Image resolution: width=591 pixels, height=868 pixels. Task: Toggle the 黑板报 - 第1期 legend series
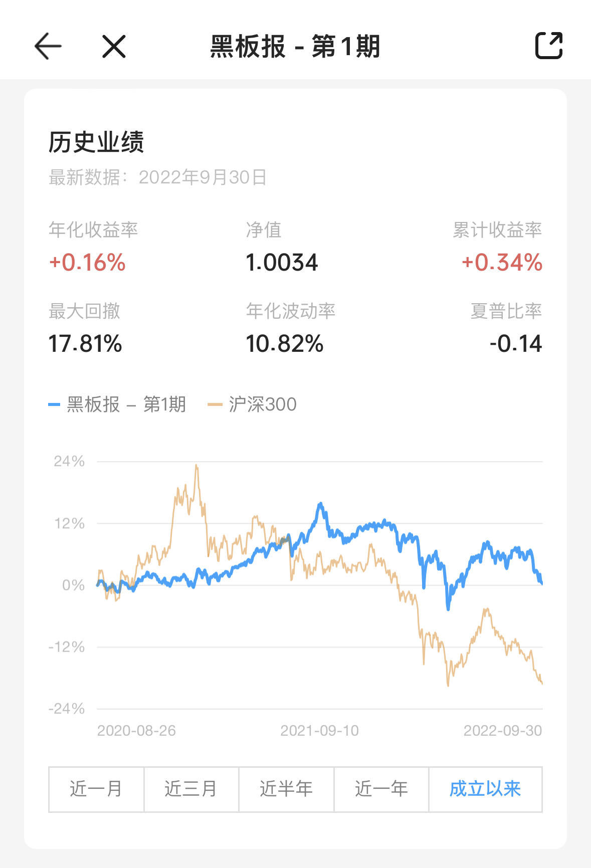click(x=126, y=404)
